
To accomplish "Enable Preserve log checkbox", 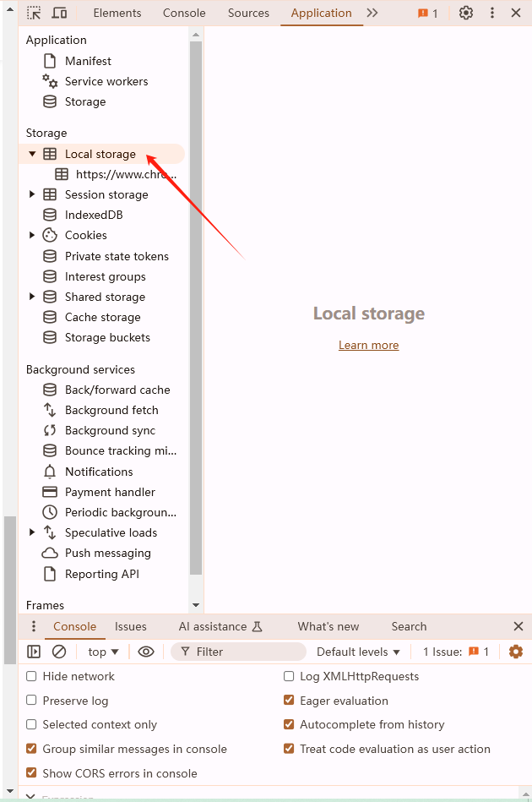I will pyautogui.click(x=31, y=701).
